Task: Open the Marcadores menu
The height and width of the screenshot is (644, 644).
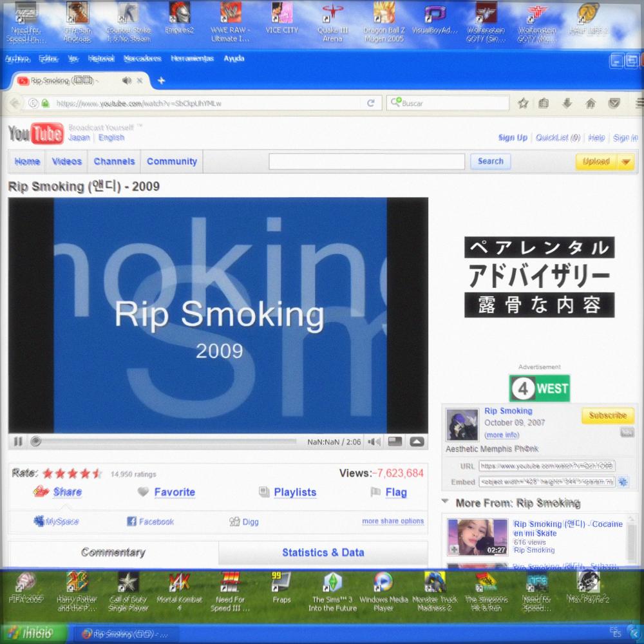Action: (x=142, y=59)
